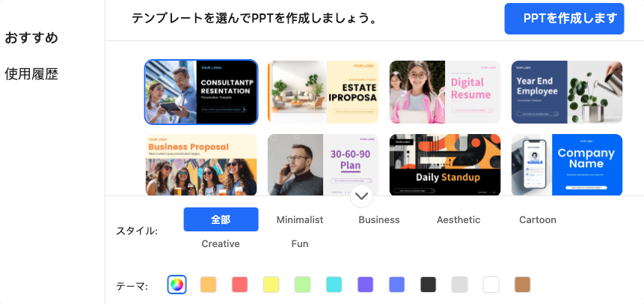Screen dimensions: 644x304
Task: Select the Digital Resume template thumbnail
Action: point(445,92)
